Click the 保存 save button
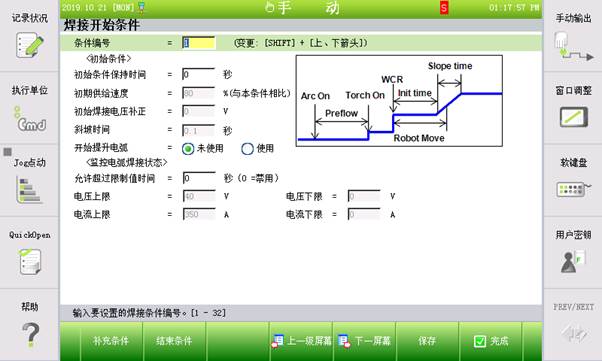This screenshot has width=602, height=361. [427, 341]
